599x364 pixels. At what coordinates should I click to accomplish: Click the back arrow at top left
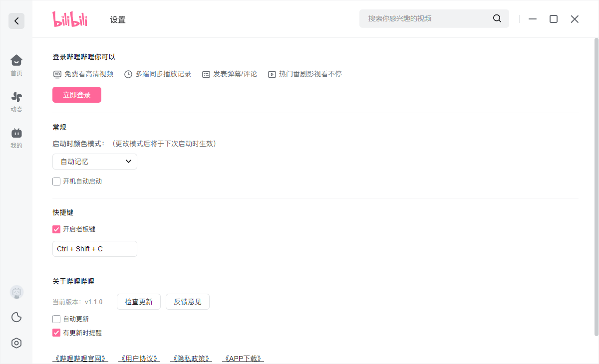(16, 21)
